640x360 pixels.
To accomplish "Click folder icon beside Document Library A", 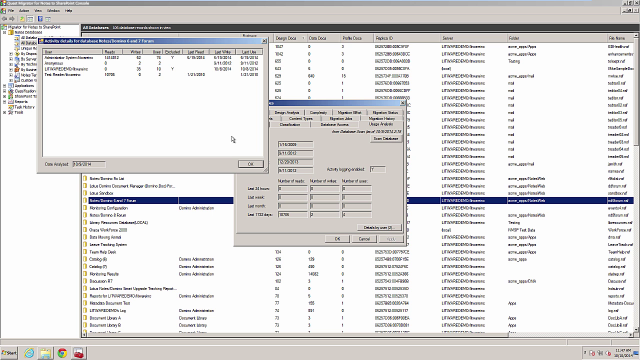I will [85, 318].
